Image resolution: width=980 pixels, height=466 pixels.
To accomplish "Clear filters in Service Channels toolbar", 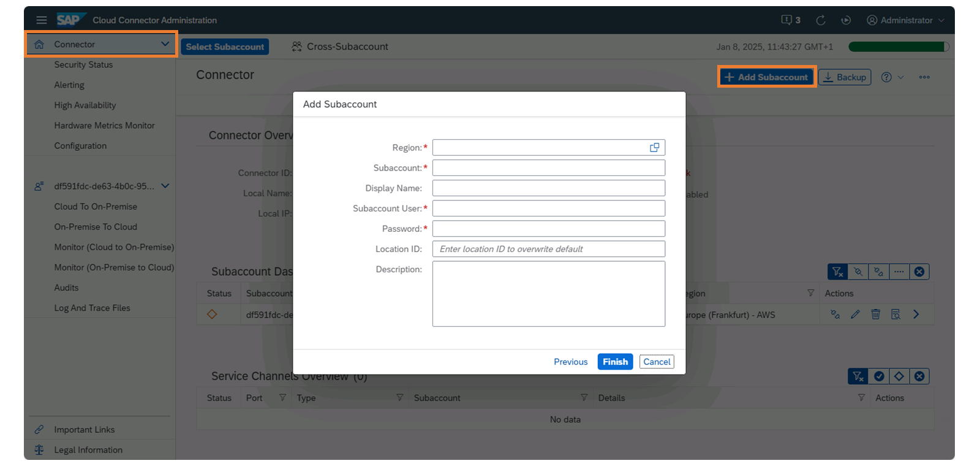I will coord(858,376).
